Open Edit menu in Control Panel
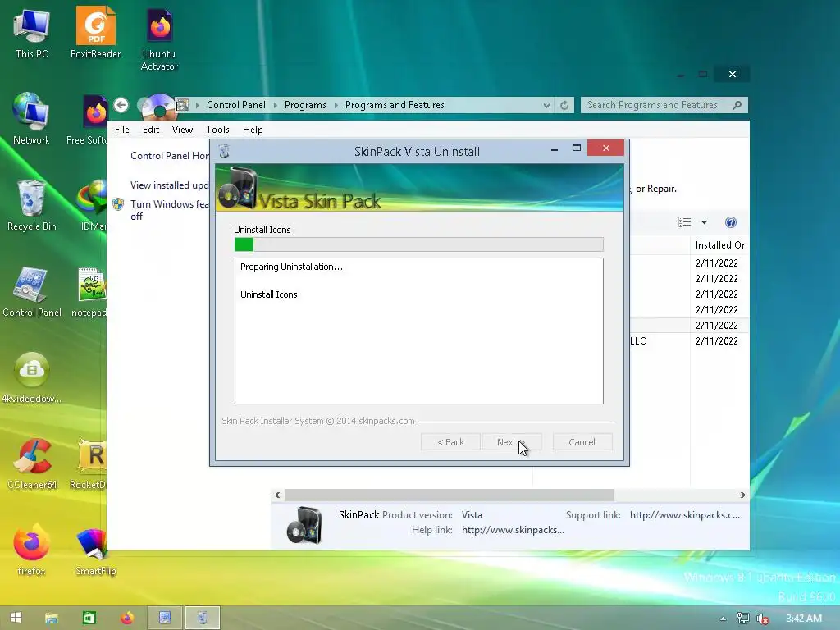 pos(151,130)
